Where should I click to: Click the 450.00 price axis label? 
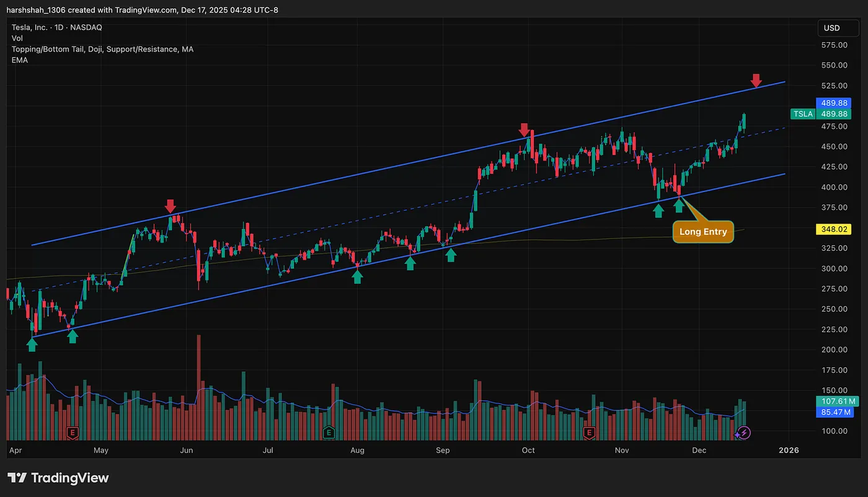[834, 147]
